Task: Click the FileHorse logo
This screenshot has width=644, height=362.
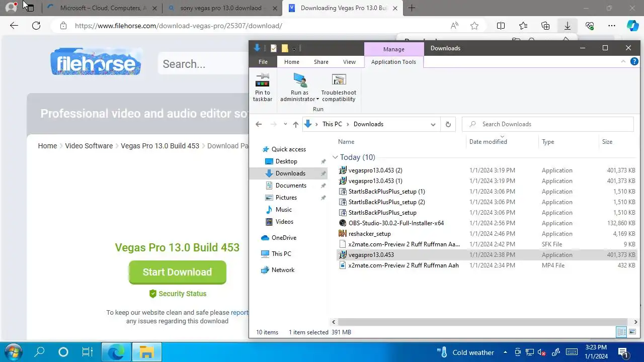Action: [x=96, y=62]
